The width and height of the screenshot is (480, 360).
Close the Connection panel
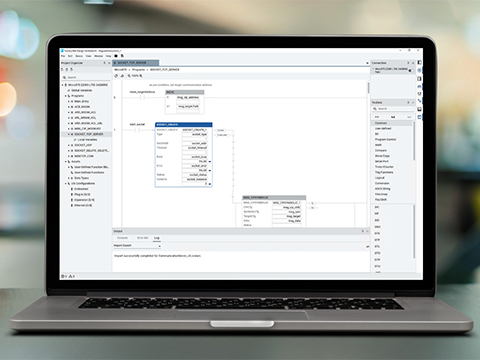[x=413, y=63]
